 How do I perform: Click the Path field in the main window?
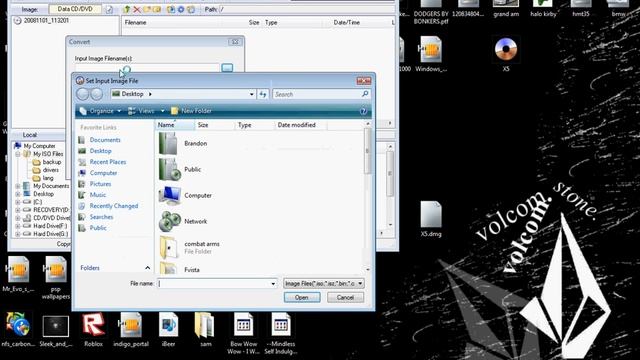[x=308, y=9]
